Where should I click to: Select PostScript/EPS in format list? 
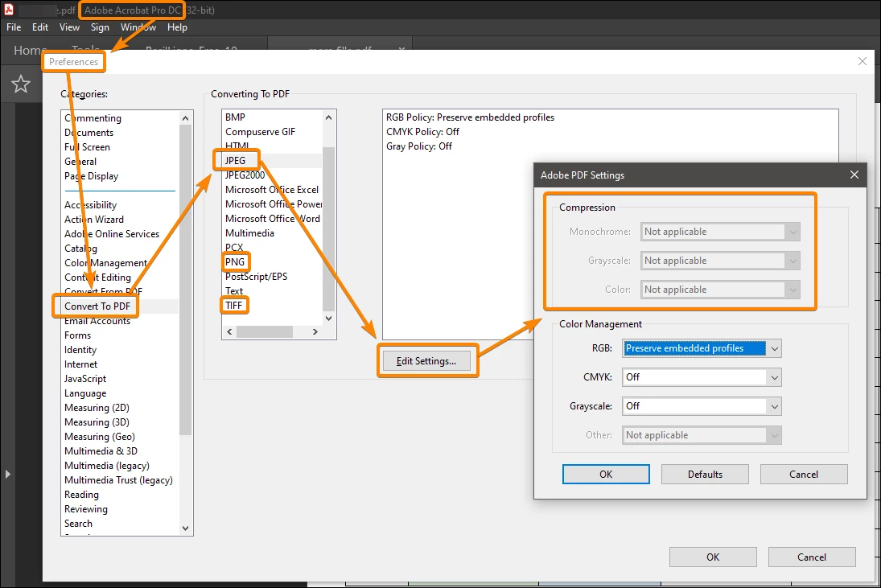click(256, 277)
